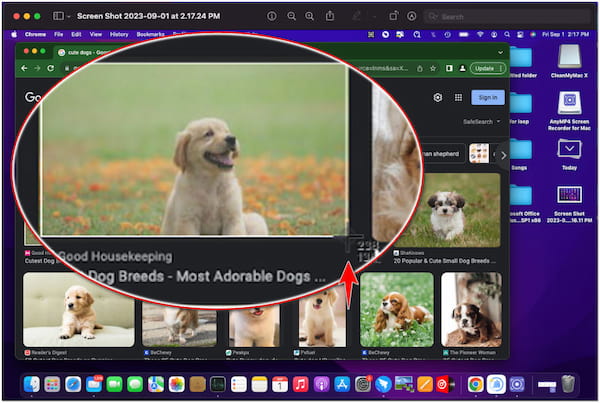
Task: Open the Reader's Digest puppy thumbnail
Action: click(x=79, y=310)
